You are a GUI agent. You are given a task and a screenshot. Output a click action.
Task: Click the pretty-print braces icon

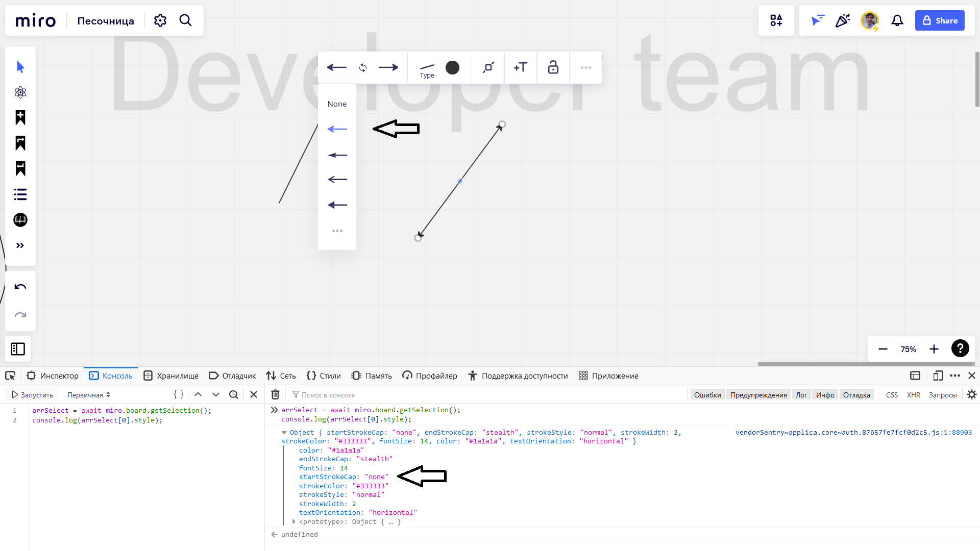tap(179, 394)
